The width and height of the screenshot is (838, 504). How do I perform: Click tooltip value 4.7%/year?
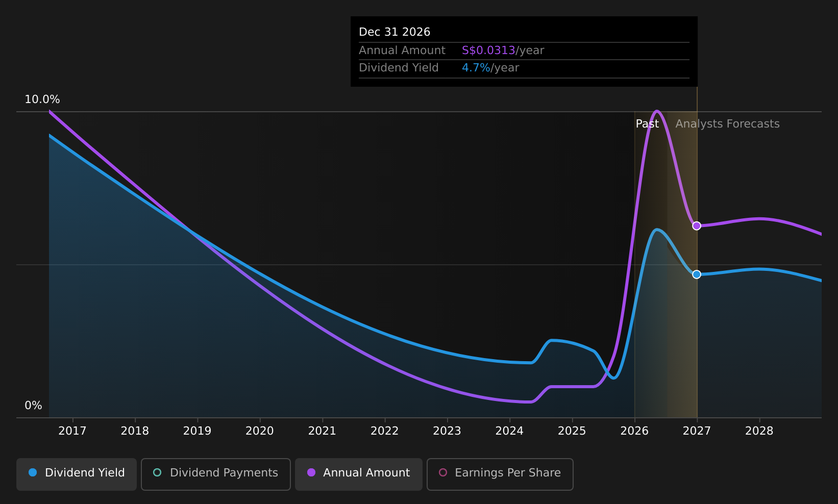[x=490, y=68]
